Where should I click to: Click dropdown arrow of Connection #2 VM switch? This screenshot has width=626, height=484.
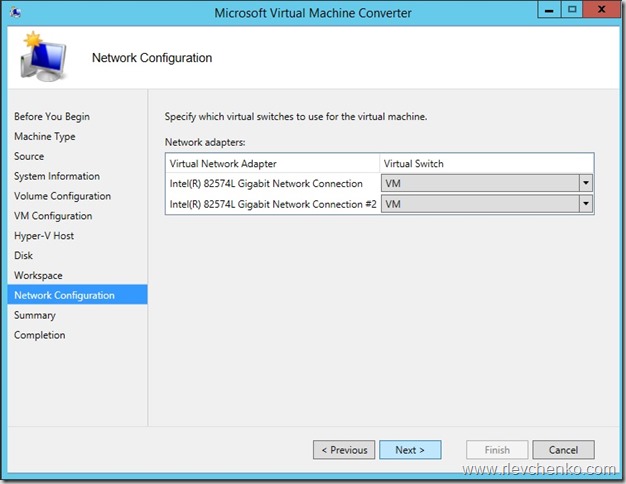click(586, 204)
